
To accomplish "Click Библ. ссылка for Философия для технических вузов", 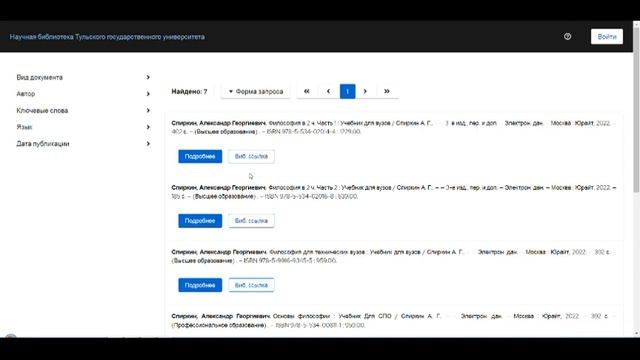I will (251, 285).
